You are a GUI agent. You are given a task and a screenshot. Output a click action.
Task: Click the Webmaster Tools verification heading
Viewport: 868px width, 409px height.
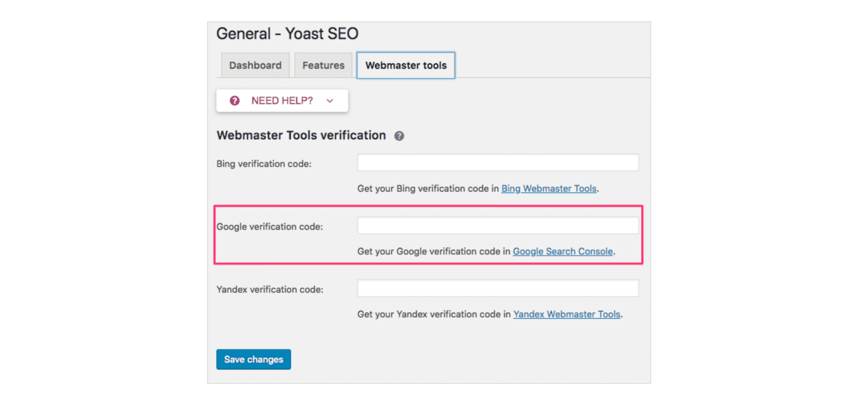point(301,135)
